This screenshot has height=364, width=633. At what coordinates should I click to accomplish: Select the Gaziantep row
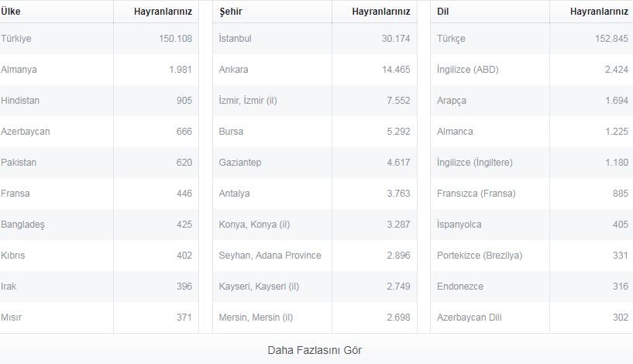tap(315, 163)
